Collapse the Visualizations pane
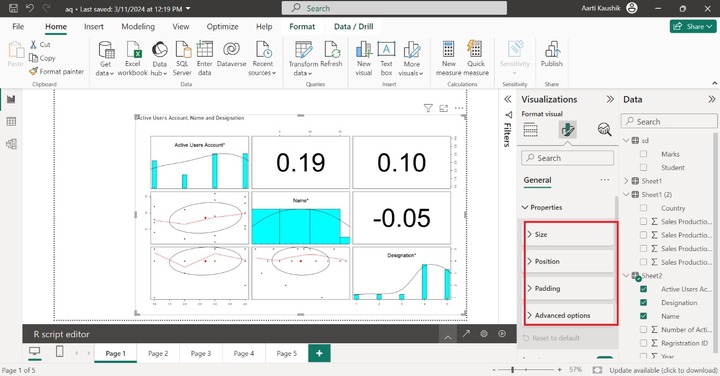 coord(610,99)
